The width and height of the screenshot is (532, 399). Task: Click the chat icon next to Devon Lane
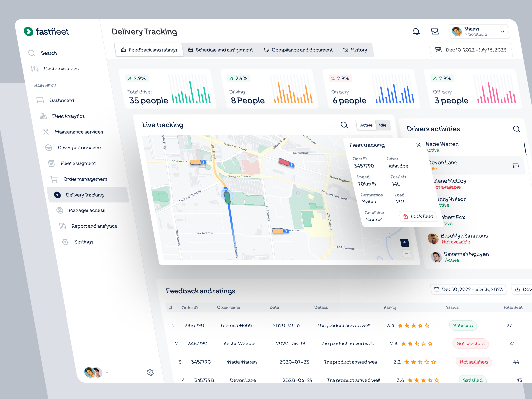pyautogui.click(x=516, y=165)
